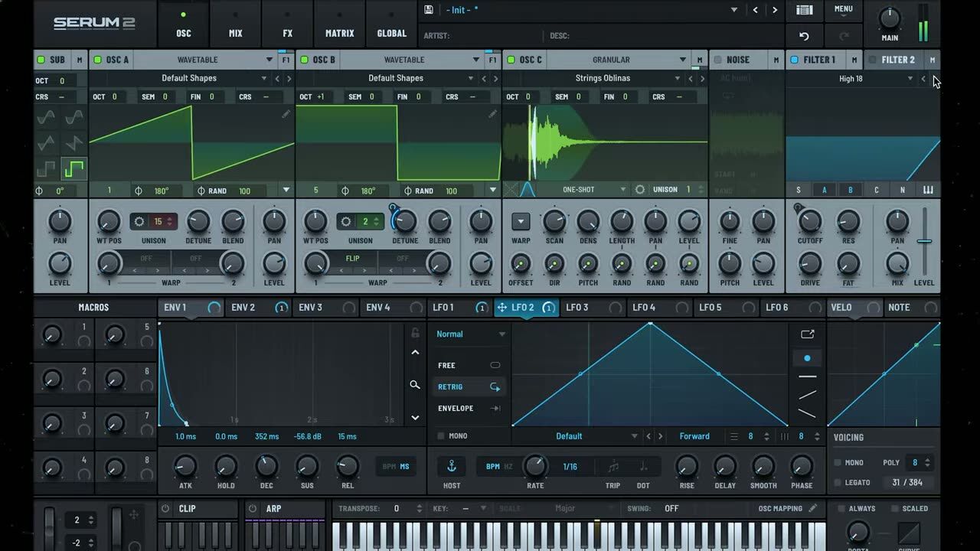
Task: Select the LFO flat line tool
Action: click(807, 377)
